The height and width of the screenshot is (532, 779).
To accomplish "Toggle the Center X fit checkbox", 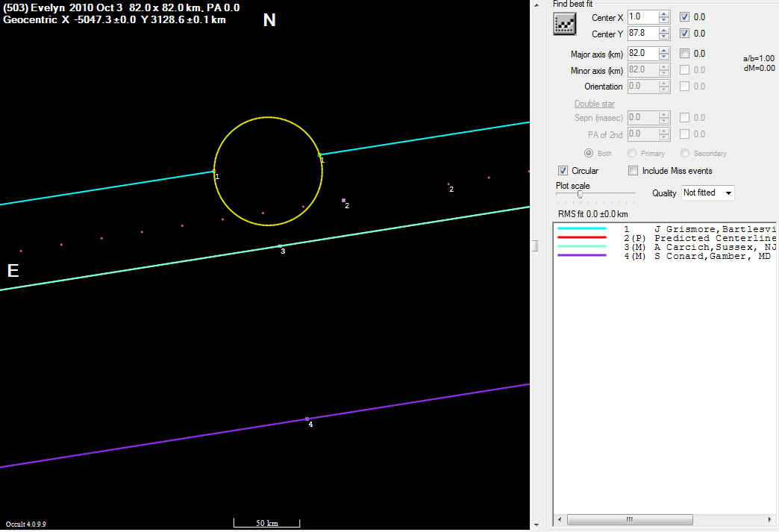I will coord(684,17).
